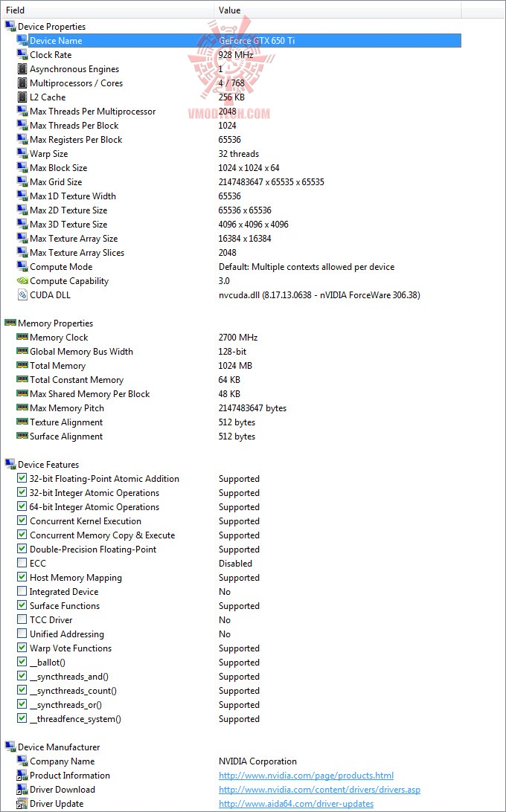
Task: Click the '48 KB' shared memory value
Action: tap(230, 393)
